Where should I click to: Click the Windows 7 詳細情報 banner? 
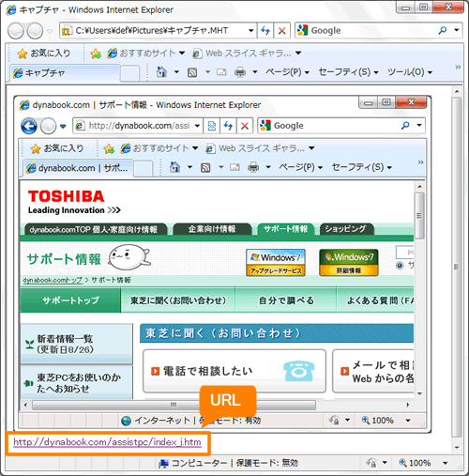(349, 263)
